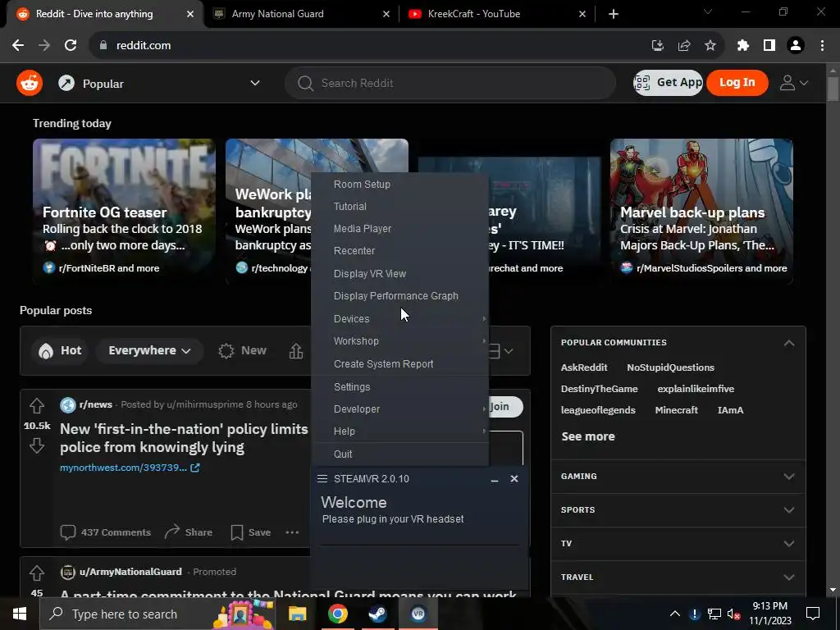Go back with the browser back arrow
Image resolution: width=840 pixels, height=630 pixels.
18,46
